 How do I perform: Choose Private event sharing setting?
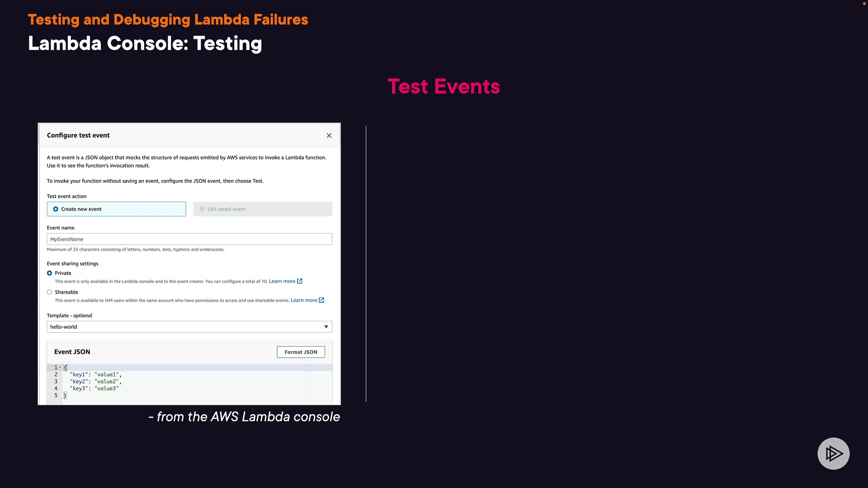pos(50,273)
